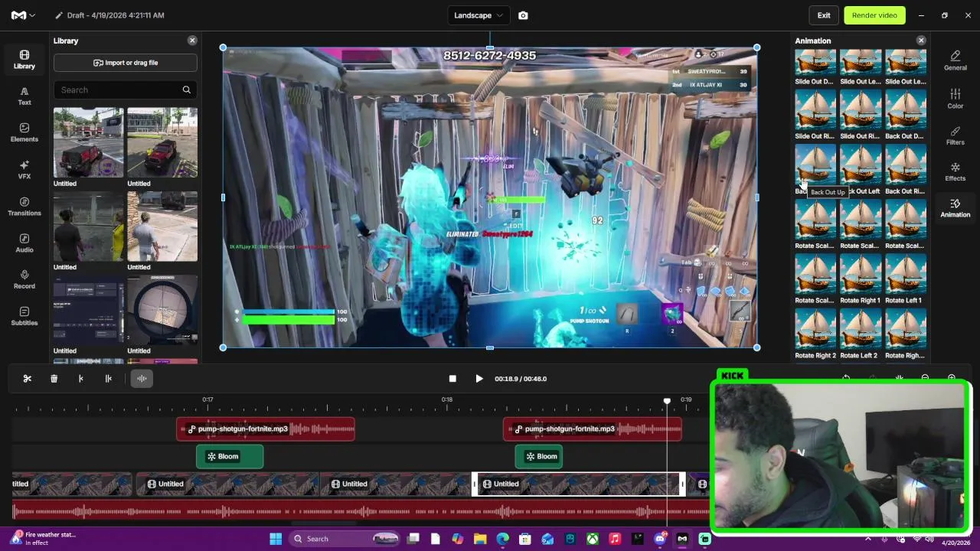Screen dimensions: 980x551
Task: Close the Library panel
Action: click(x=192, y=41)
